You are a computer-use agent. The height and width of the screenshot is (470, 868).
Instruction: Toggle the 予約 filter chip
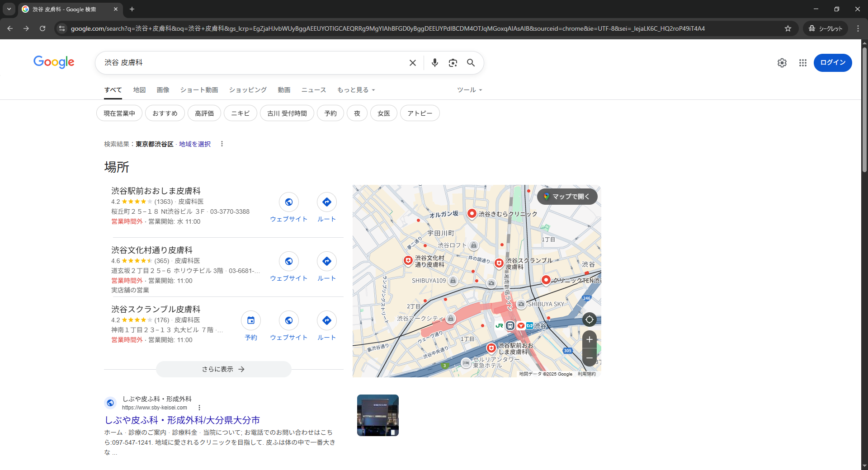pyautogui.click(x=330, y=113)
